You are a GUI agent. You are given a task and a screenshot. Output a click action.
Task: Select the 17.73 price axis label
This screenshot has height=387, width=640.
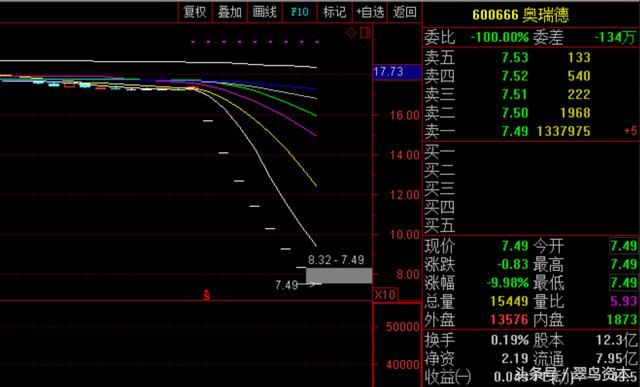pos(397,72)
